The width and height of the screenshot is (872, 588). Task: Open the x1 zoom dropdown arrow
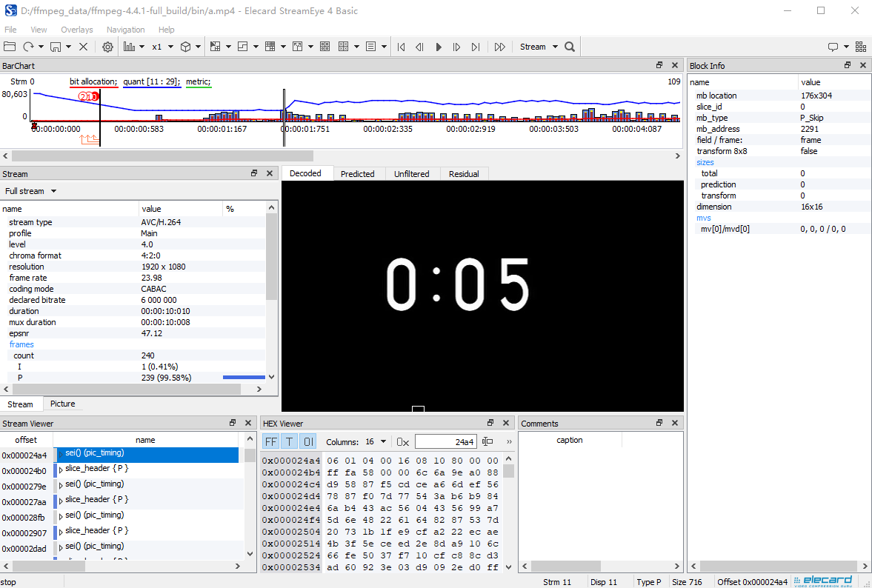point(170,47)
